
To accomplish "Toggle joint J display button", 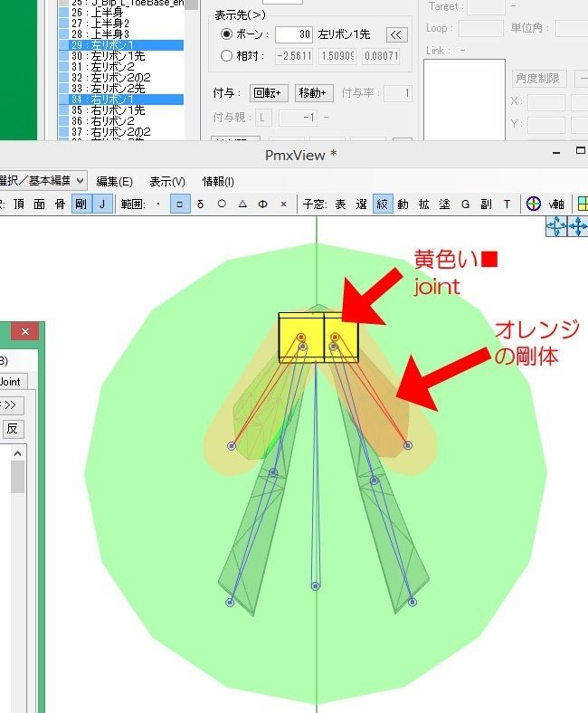I will coord(102,204).
